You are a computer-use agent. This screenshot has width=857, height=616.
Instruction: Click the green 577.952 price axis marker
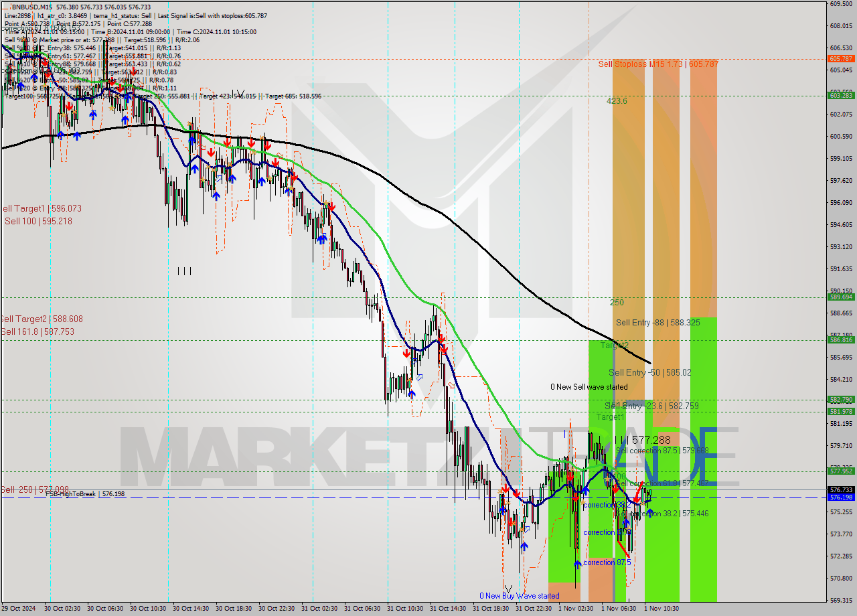(x=841, y=471)
